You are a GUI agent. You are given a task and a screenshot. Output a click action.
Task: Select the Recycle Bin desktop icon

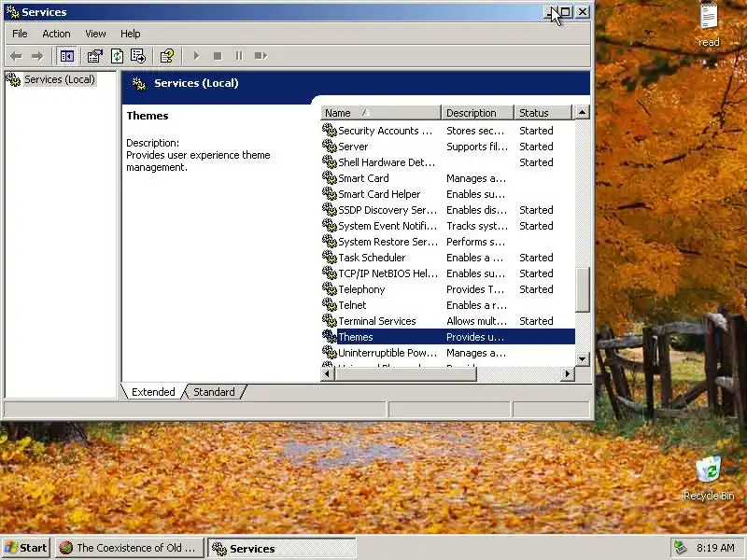pos(709,478)
